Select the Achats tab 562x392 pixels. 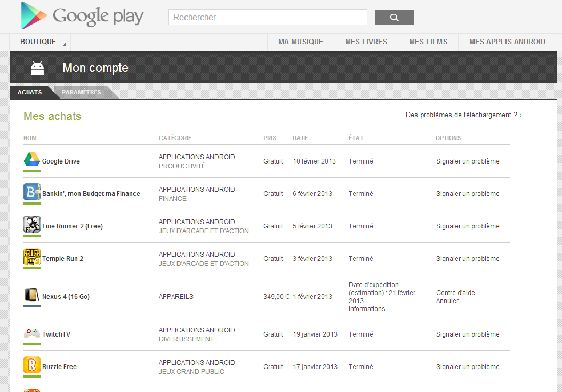(x=30, y=93)
